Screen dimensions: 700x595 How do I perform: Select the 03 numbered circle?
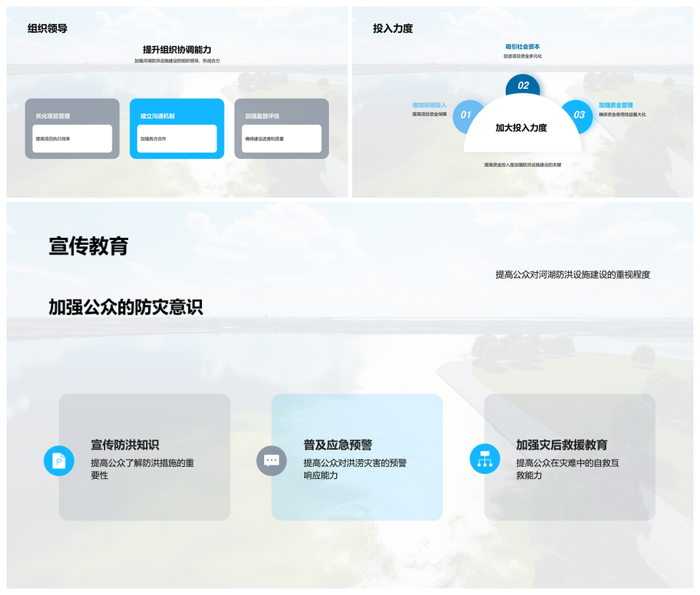[579, 115]
